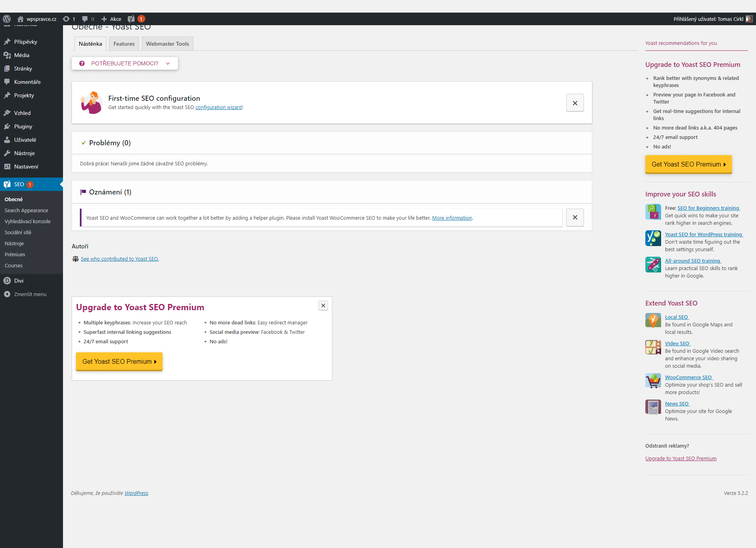The height and width of the screenshot is (548, 756).
Task: Open Yoast SEO for WordPress training link
Action: click(x=704, y=235)
